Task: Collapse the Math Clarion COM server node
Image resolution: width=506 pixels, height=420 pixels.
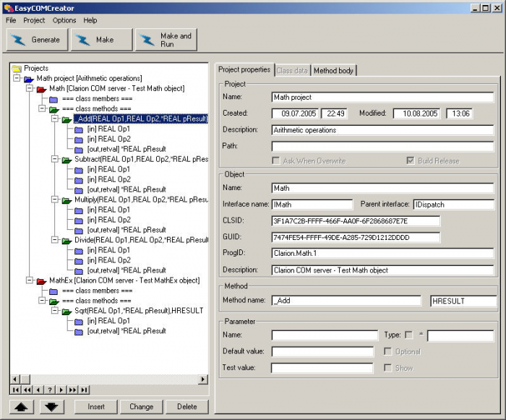Action: 30,88
